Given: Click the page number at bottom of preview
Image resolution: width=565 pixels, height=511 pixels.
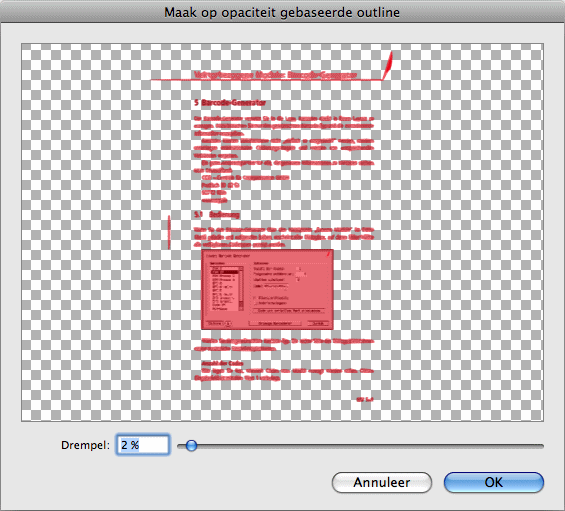Looking at the screenshot, I should (x=364, y=399).
